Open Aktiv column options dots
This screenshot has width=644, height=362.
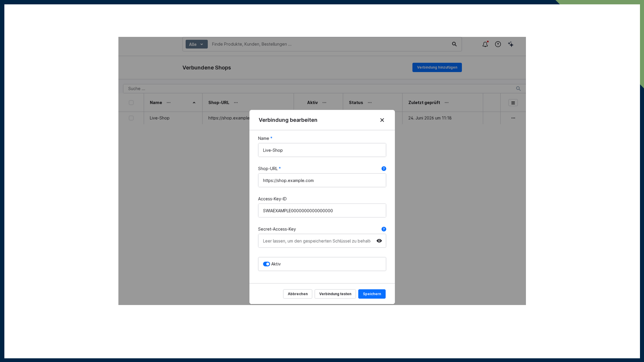tap(324, 103)
